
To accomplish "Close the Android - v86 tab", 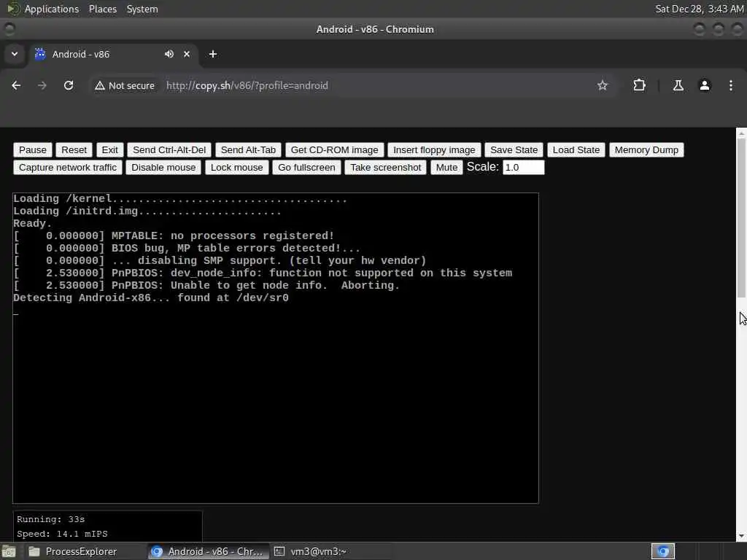I will click(187, 54).
